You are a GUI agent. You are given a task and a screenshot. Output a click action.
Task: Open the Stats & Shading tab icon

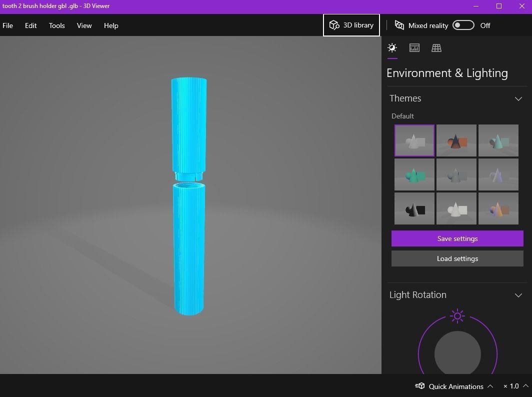tap(414, 48)
